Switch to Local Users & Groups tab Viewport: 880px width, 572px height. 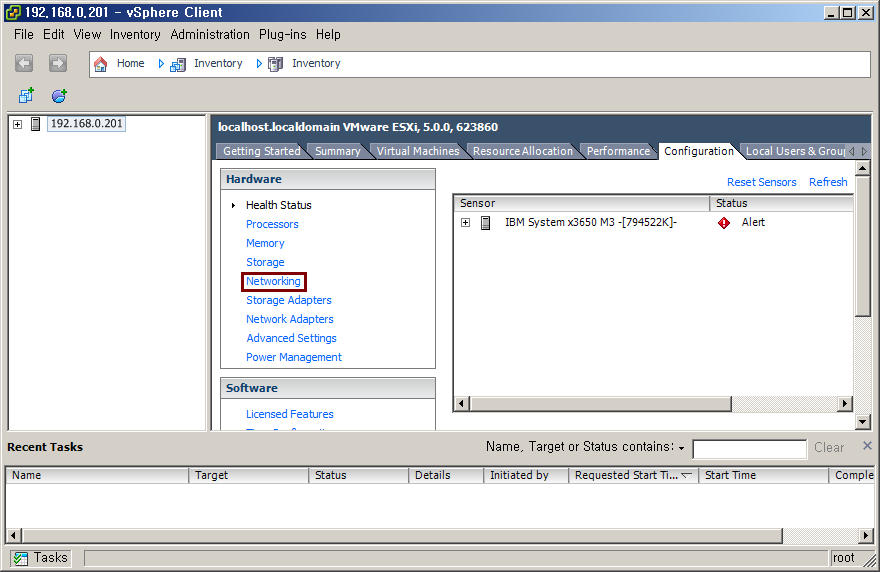[795, 151]
